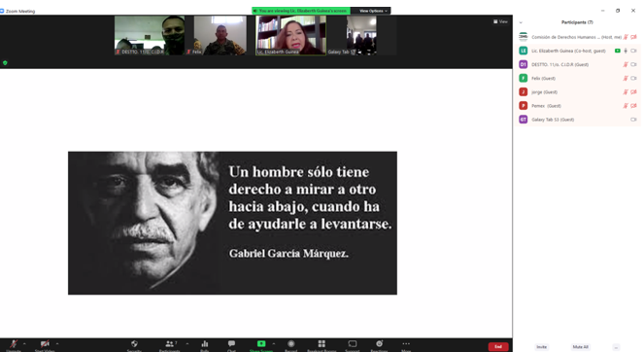This screenshot has height=352, width=644.
Task: Expand video options arrow next to Start Video
Action: [x=57, y=344]
